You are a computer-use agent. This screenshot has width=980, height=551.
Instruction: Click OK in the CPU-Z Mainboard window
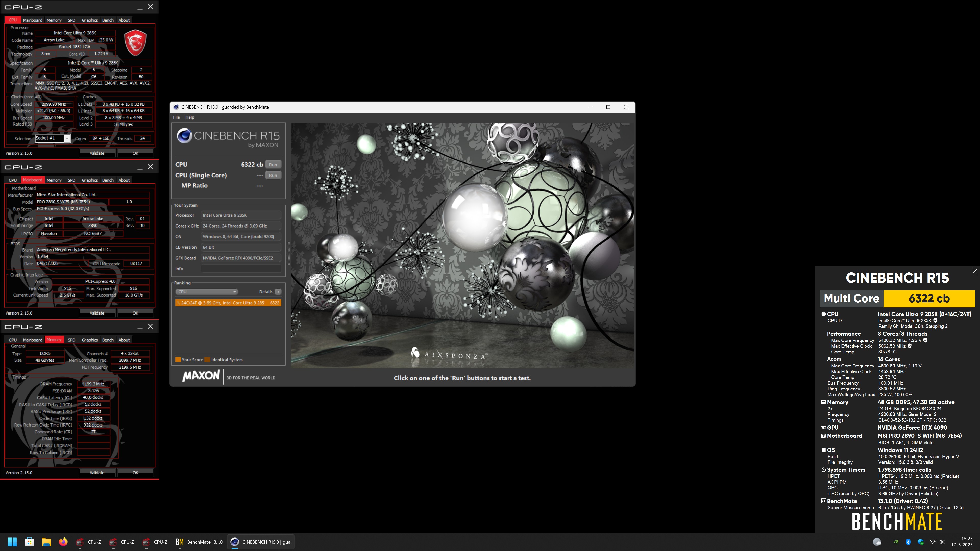coord(136,313)
